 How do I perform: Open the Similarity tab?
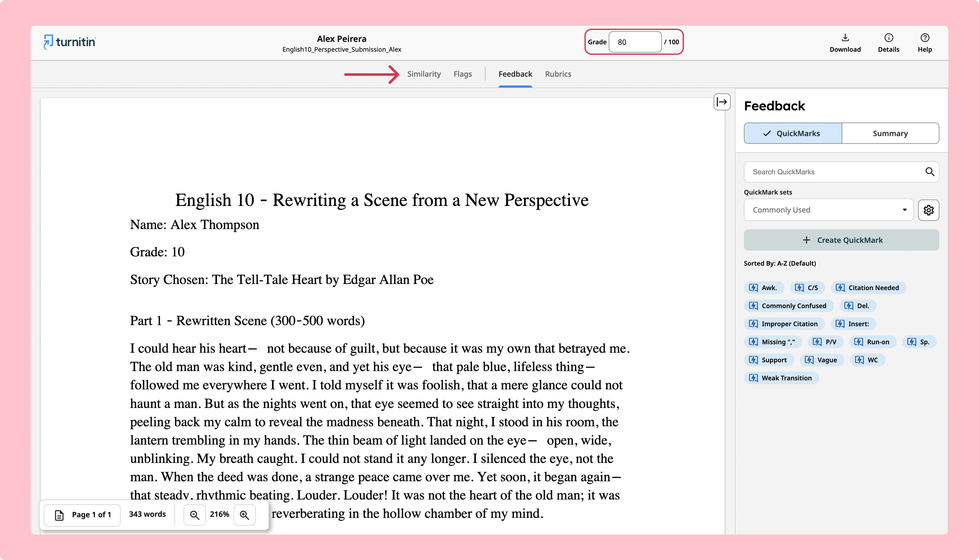[424, 74]
